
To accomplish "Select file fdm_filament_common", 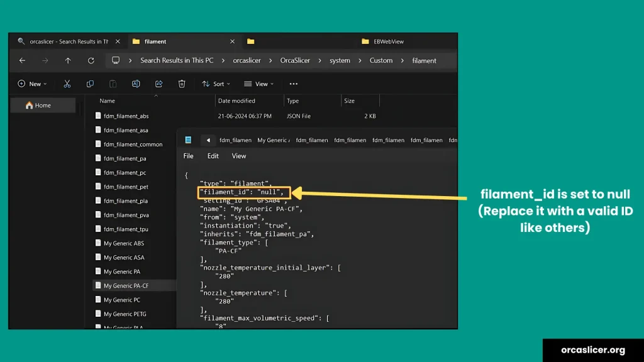I will (133, 145).
